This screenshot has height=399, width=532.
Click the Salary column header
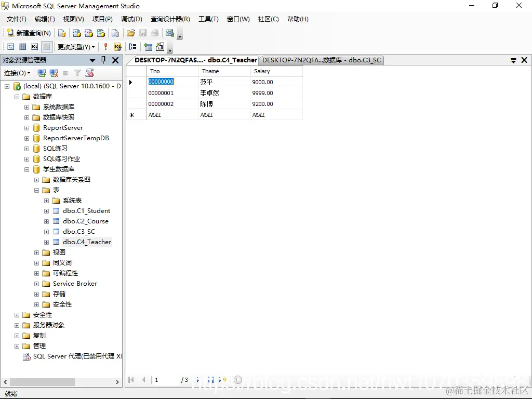pyautogui.click(x=276, y=71)
